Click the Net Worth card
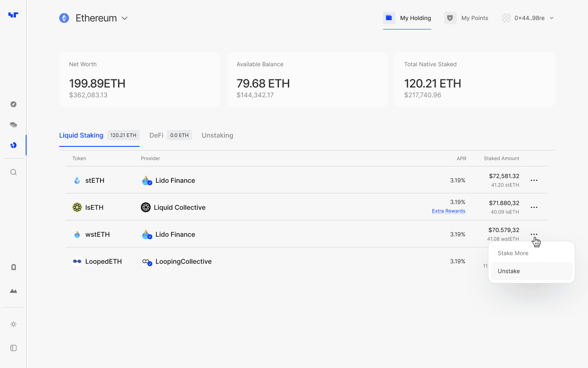The height and width of the screenshot is (368, 588). tap(140, 80)
